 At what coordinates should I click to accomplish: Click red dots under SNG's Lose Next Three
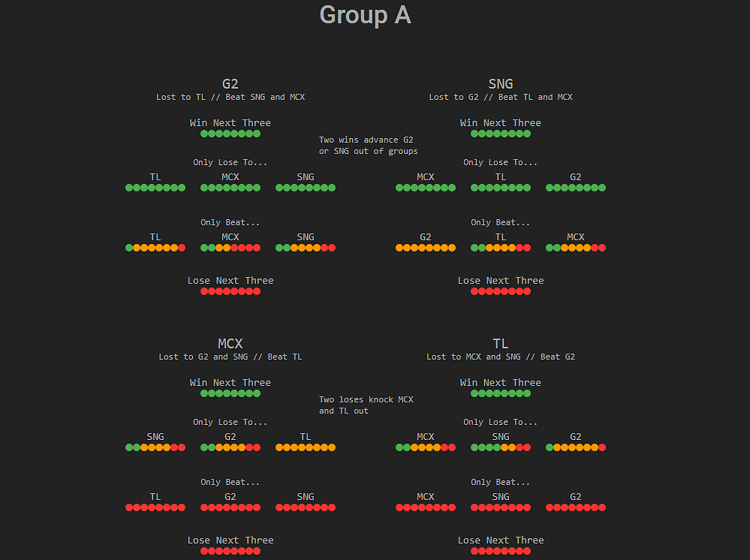pyautogui.click(x=501, y=291)
